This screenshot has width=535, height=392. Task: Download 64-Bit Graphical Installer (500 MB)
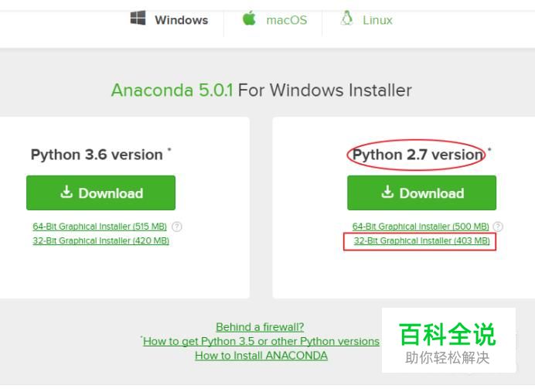[x=421, y=227]
